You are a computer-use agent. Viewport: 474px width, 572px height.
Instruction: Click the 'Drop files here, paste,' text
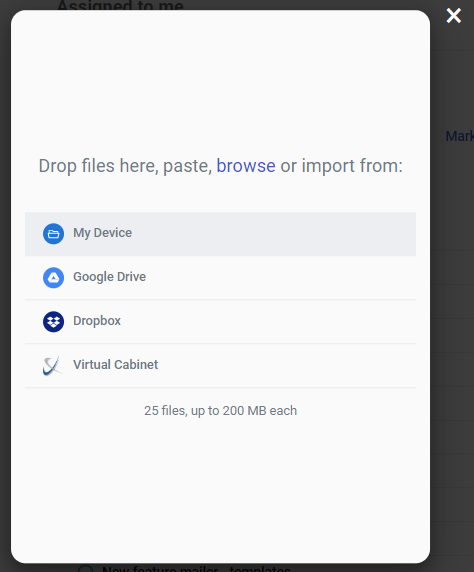[x=125, y=166]
